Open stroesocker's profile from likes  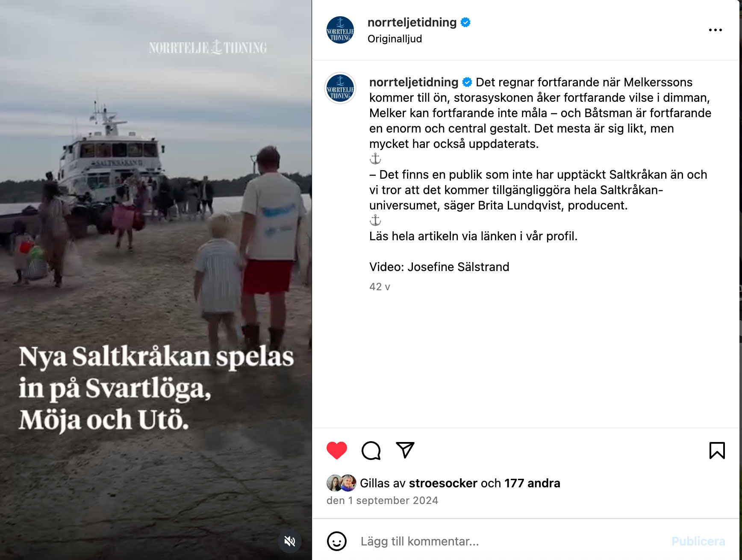(443, 483)
